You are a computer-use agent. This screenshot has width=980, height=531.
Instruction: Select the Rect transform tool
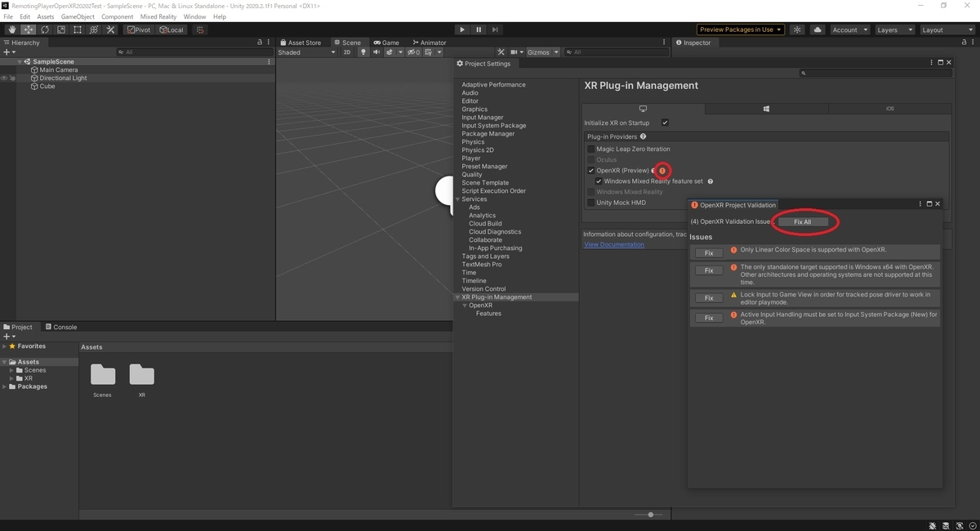(78, 29)
